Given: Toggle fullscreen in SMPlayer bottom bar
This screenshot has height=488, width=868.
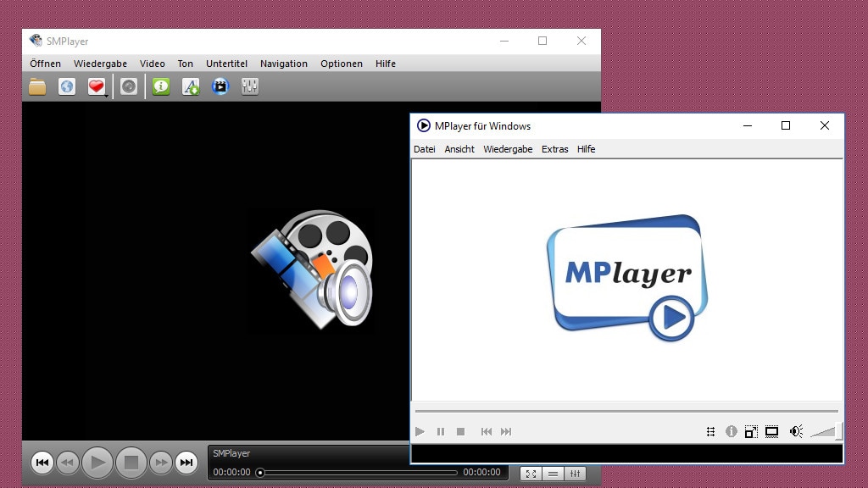Looking at the screenshot, I should click(x=531, y=474).
